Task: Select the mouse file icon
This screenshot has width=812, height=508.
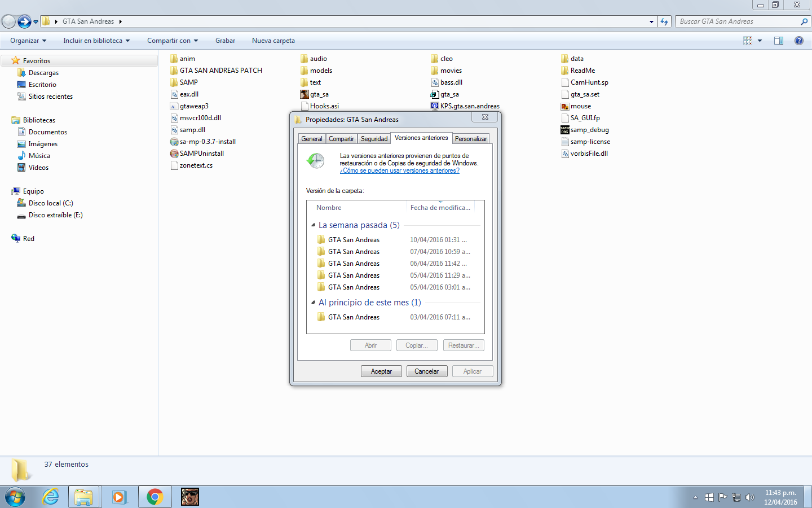Action: (565, 106)
